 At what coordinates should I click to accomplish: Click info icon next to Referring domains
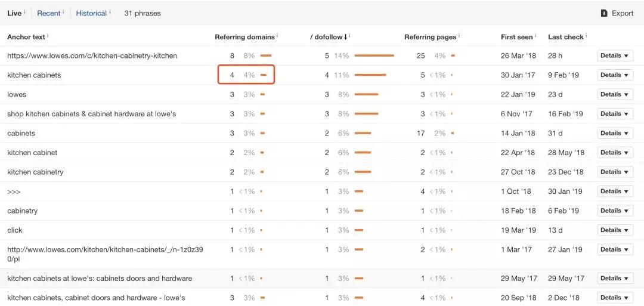277,36
